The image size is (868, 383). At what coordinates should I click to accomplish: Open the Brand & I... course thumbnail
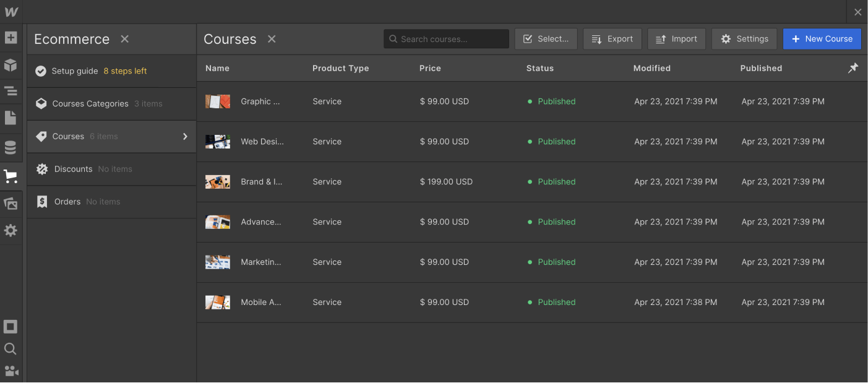(x=218, y=182)
